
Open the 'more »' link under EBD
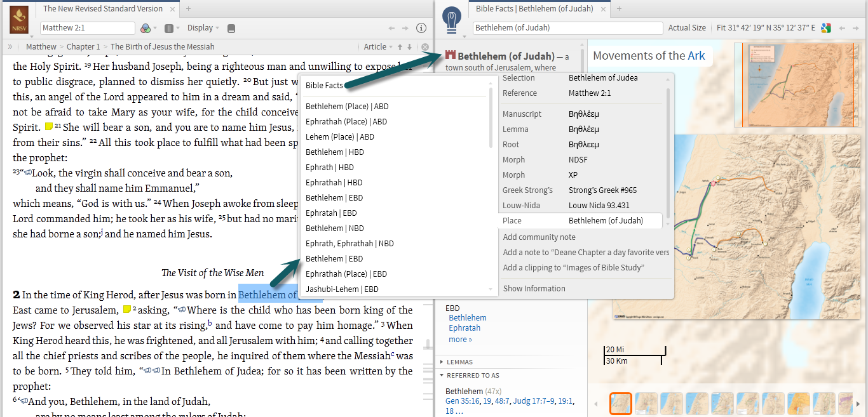click(x=461, y=340)
